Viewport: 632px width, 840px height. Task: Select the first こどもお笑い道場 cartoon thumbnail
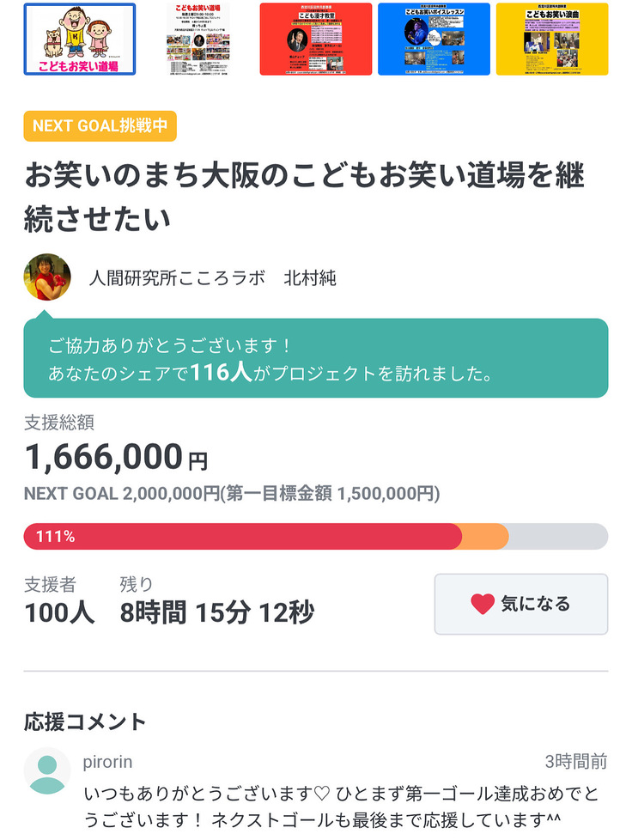click(x=79, y=40)
